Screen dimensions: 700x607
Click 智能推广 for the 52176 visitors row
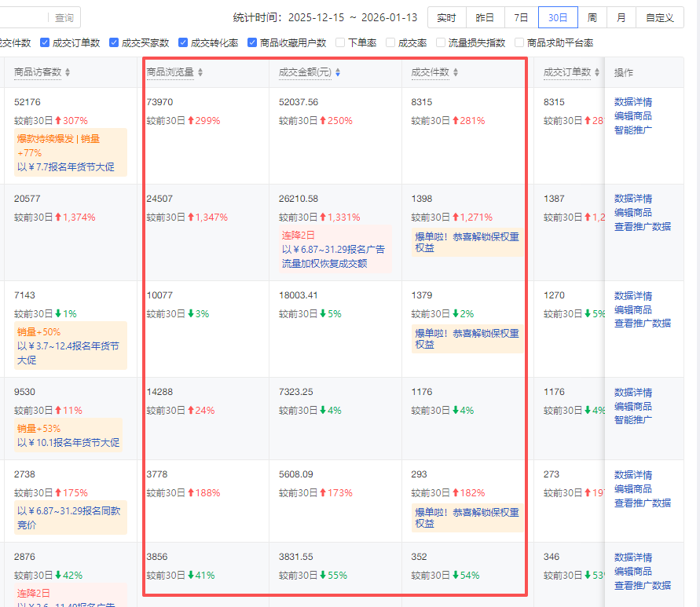633,130
